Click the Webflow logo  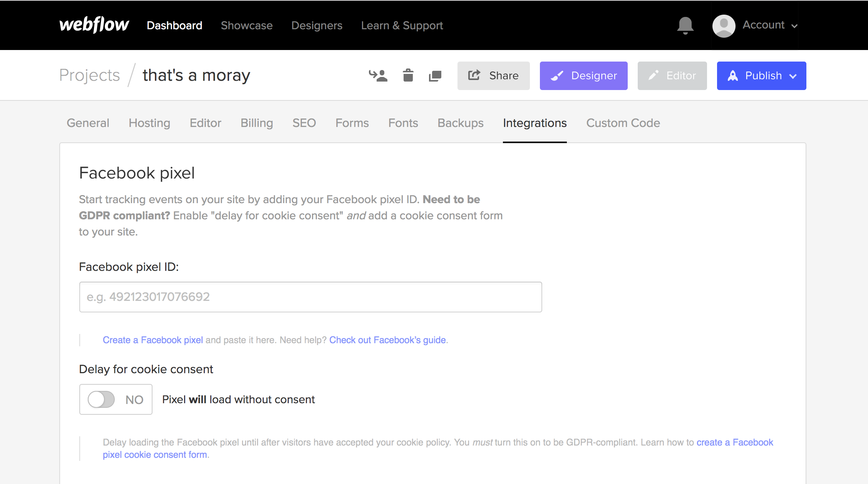tap(94, 25)
